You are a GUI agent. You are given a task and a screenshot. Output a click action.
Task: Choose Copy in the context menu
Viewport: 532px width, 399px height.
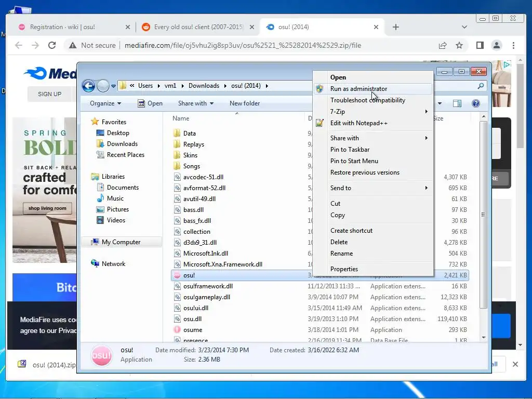[x=338, y=215]
